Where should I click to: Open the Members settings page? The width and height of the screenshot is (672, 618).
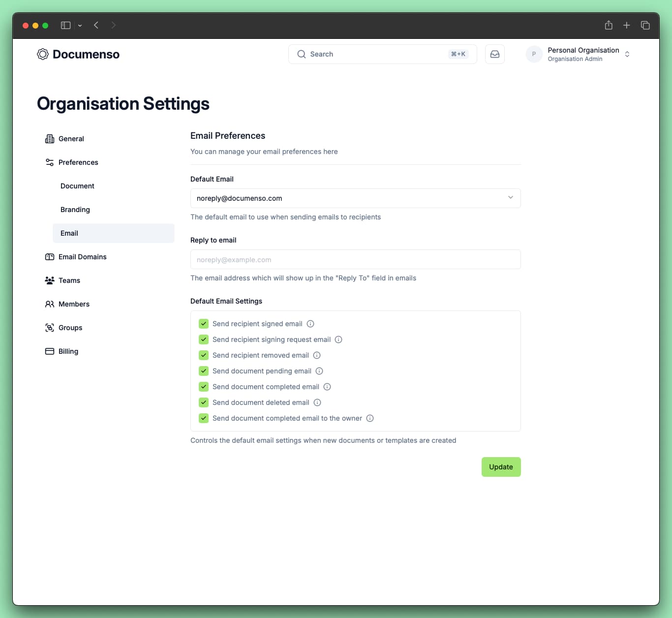pos(74,304)
